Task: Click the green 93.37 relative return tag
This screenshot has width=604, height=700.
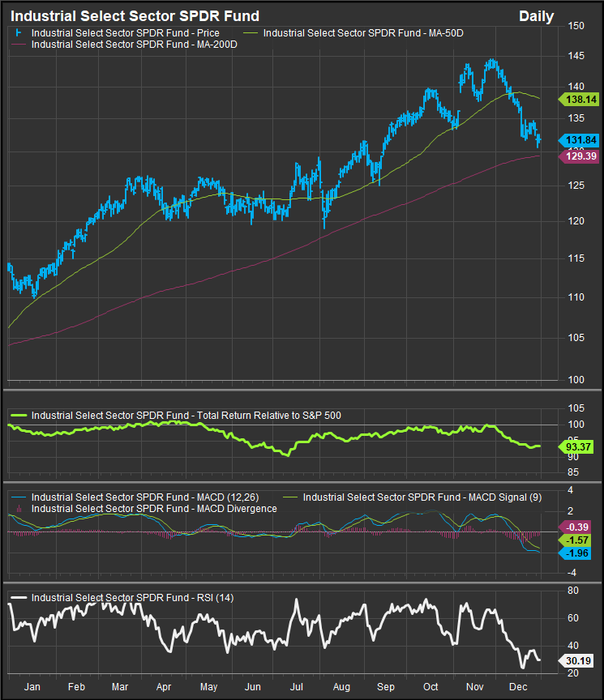Action: [576, 447]
